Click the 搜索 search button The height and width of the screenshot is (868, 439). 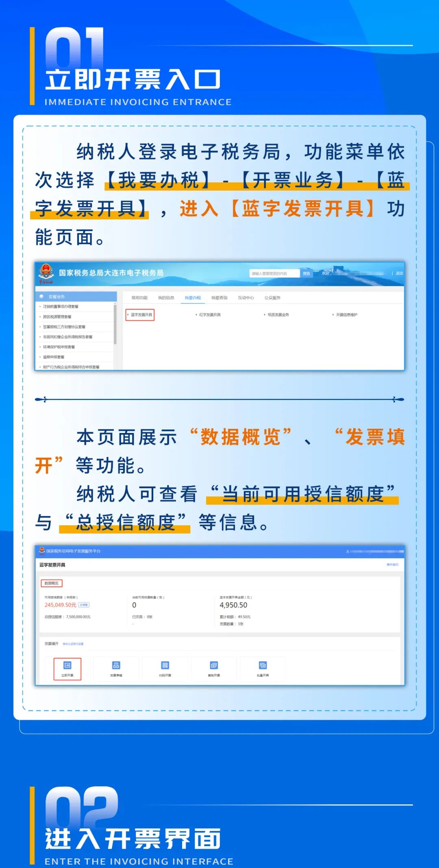[306, 273]
